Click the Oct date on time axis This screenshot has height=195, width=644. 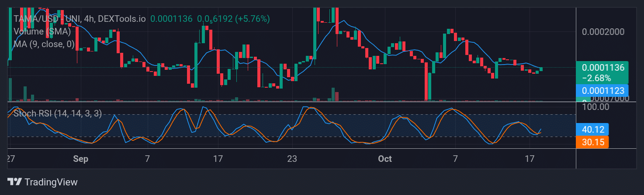pyautogui.click(x=384, y=159)
